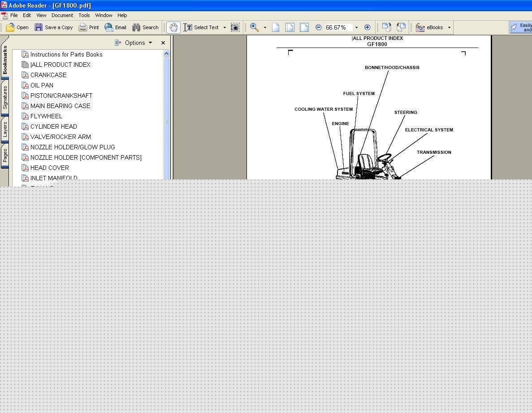Open the eBooks dropdown arrow
Screen dimensions: 532x413
pos(449,27)
